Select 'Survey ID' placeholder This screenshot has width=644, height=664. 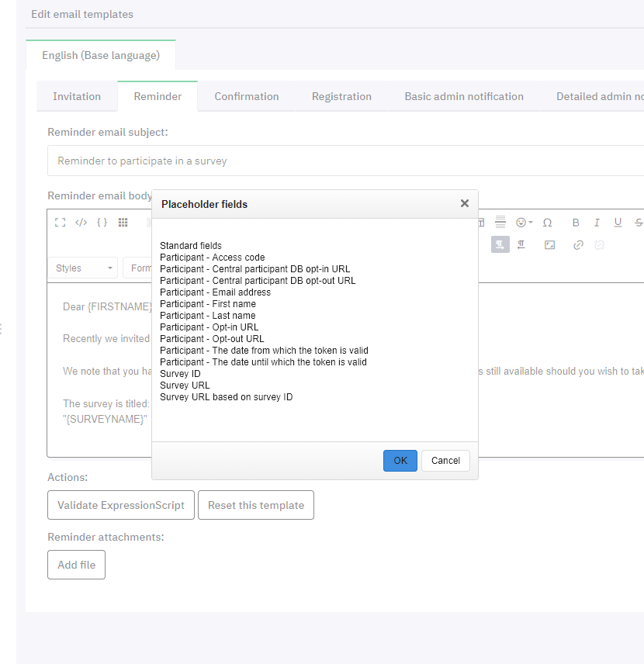point(180,374)
